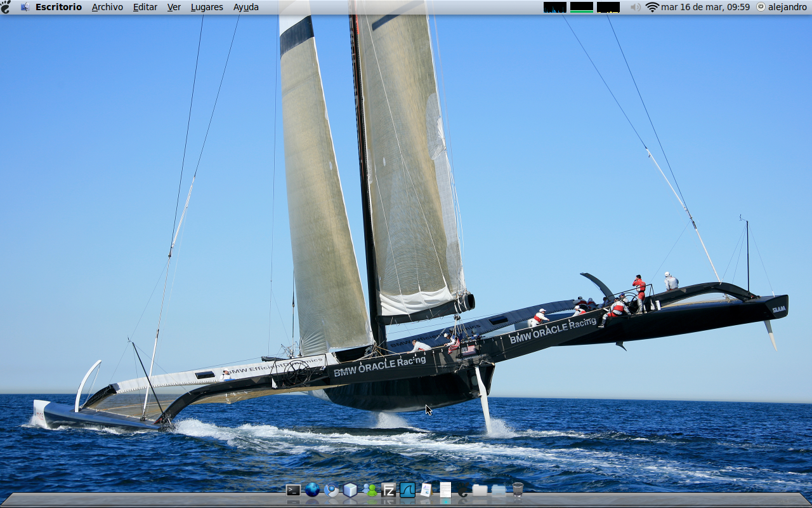Open the green memory monitor graph

tap(582, 7)
